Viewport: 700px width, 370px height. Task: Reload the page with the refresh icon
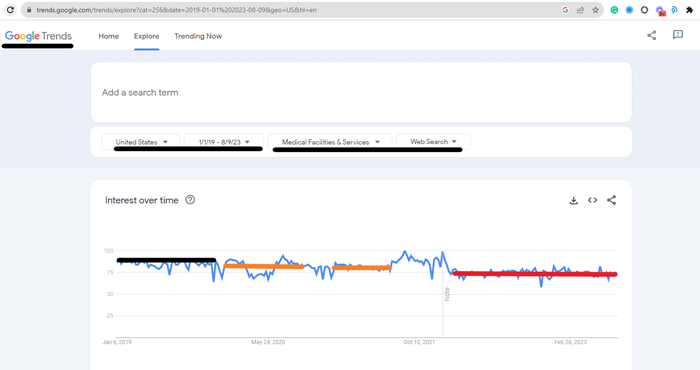10,10
